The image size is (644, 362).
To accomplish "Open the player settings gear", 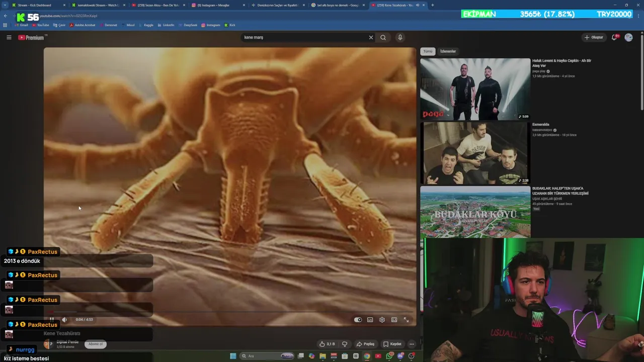I will tap(382, 320).
